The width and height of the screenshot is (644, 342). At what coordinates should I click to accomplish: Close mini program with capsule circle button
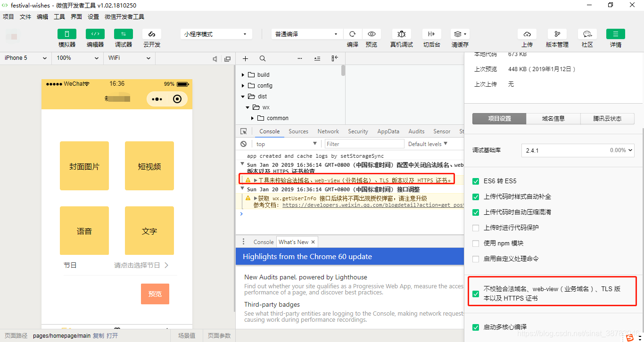(177, 99)
